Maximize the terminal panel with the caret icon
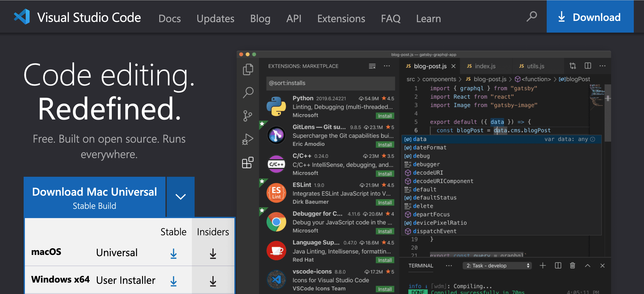Viewport: 644px width, 294px height. 588,266
